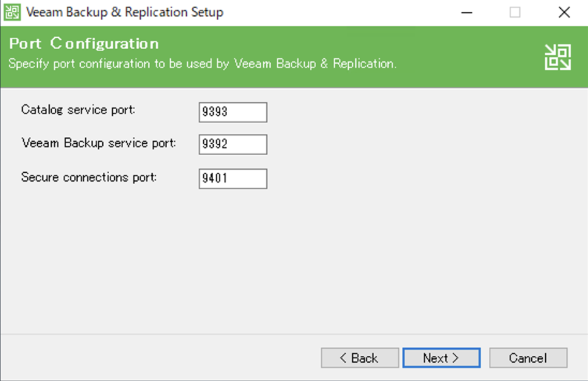Click the 'Port Configuration' heading
Image resolution: width=588 pixels, height=381 pixels.
click(84, 44)
